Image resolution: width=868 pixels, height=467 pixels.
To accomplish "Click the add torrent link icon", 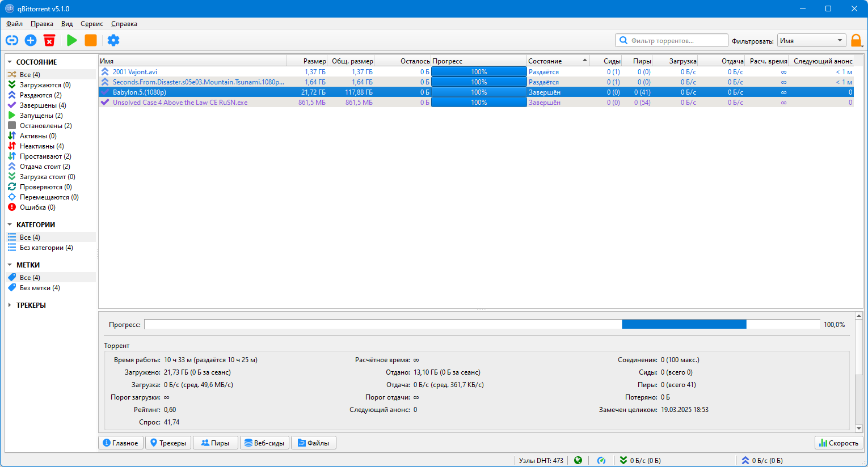I will pyautogui.click(x=12, y=40).
